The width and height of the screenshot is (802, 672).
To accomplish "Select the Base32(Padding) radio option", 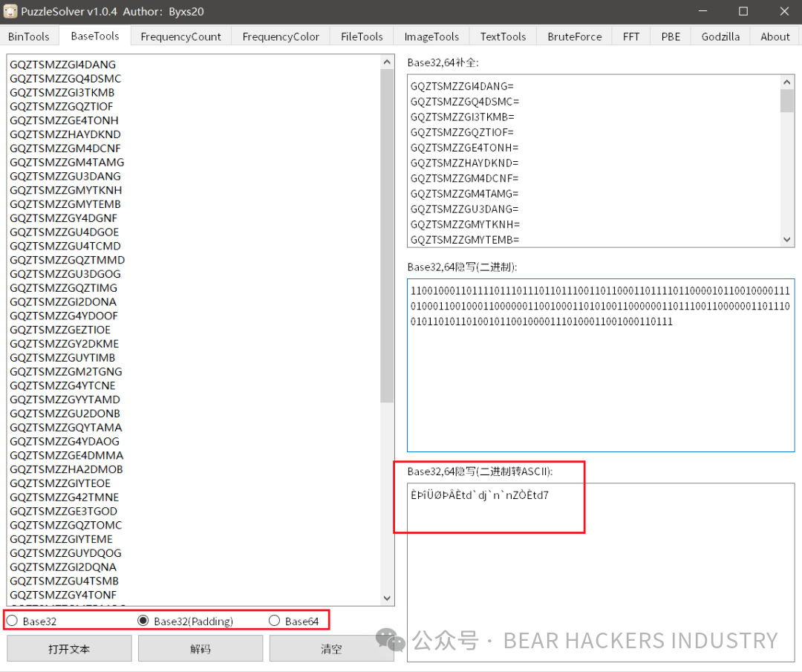I will 144,621.
